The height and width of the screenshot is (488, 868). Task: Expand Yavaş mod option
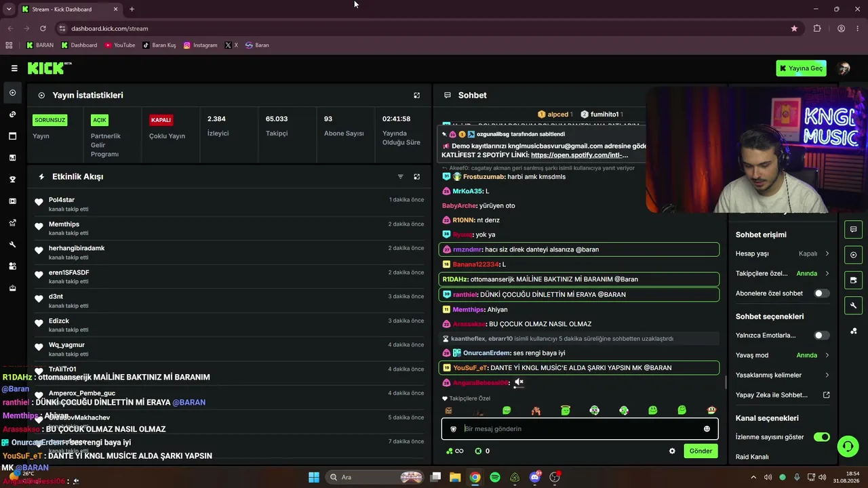pos(783,355)
